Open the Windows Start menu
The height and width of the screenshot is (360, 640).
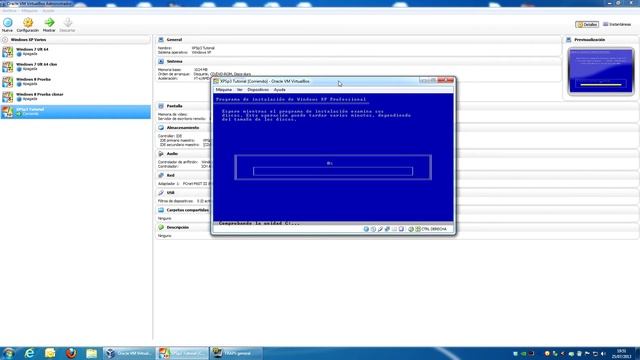click(x=9, y=353)
